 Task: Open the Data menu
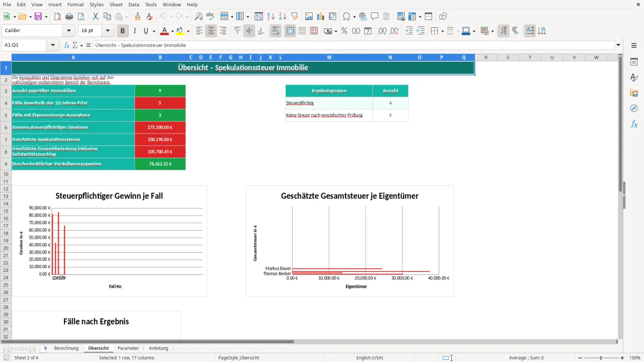coord(134,4)
